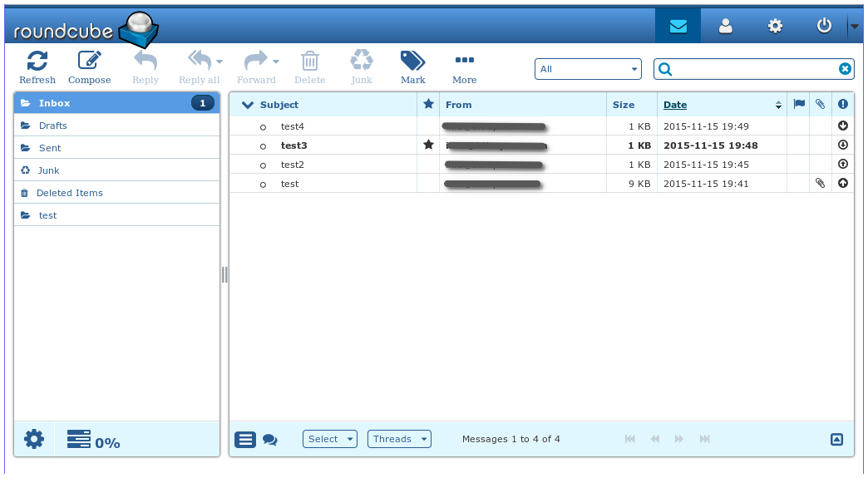This screenshot has height=478, width=868.
Task: Click the priority icon on test3 row
Action: [843, 145]
